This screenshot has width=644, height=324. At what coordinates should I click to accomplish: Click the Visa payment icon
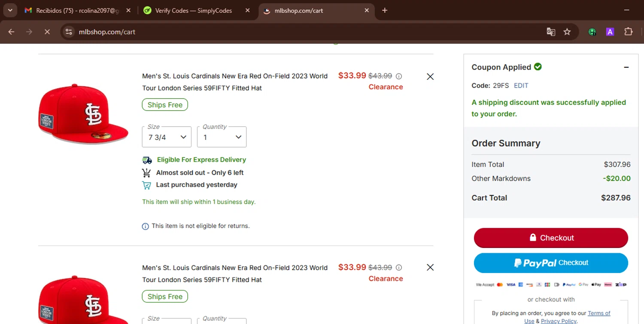pos(510,285)
